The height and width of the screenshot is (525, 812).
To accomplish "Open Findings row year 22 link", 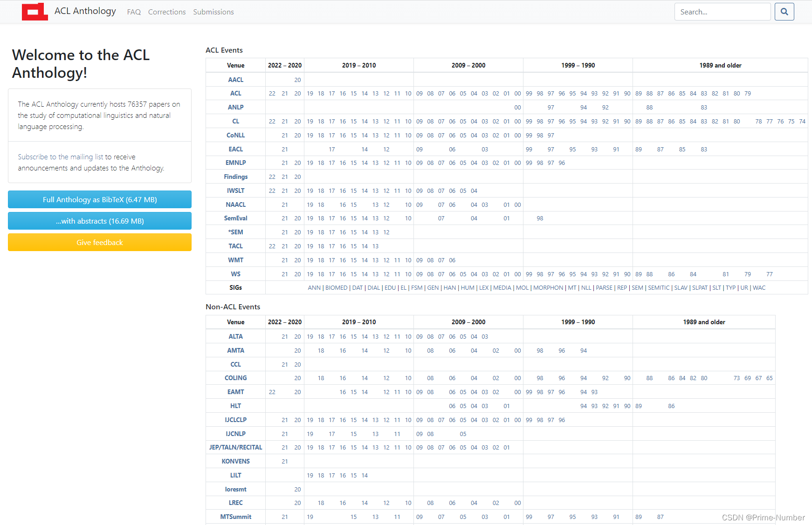I will 272,177.
